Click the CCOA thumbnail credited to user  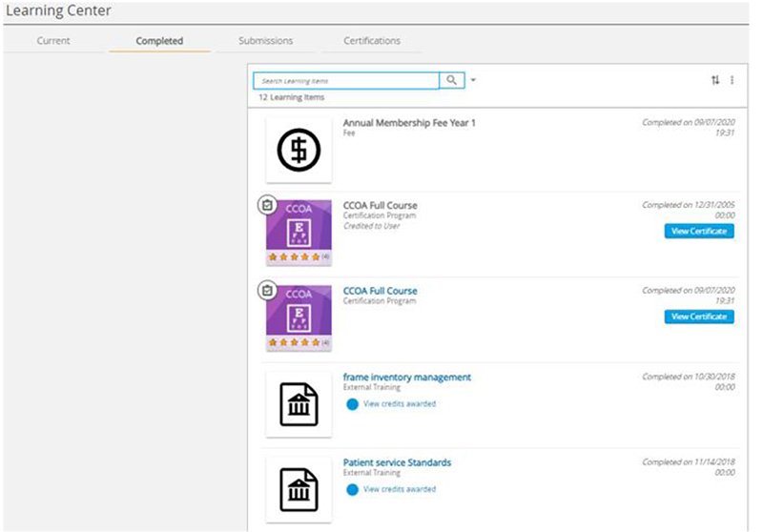point(299,233)
